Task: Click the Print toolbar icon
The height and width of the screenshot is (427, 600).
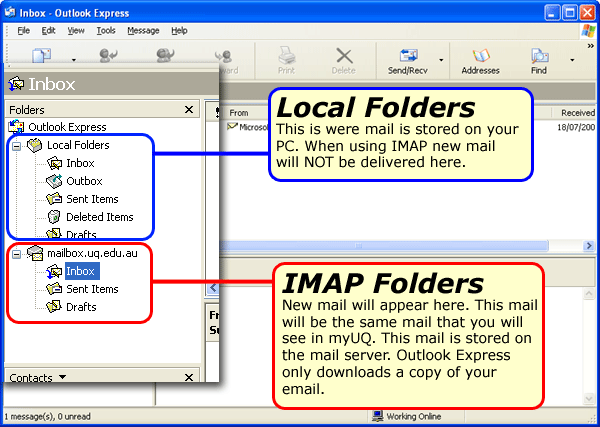Action: [285, 60]
